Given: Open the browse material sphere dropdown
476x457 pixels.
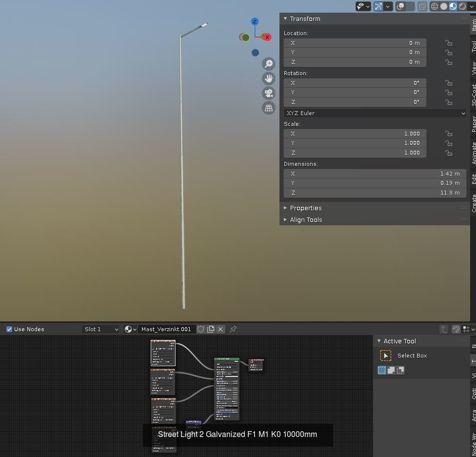Looking at the screenshot, I should coord(131,329).
